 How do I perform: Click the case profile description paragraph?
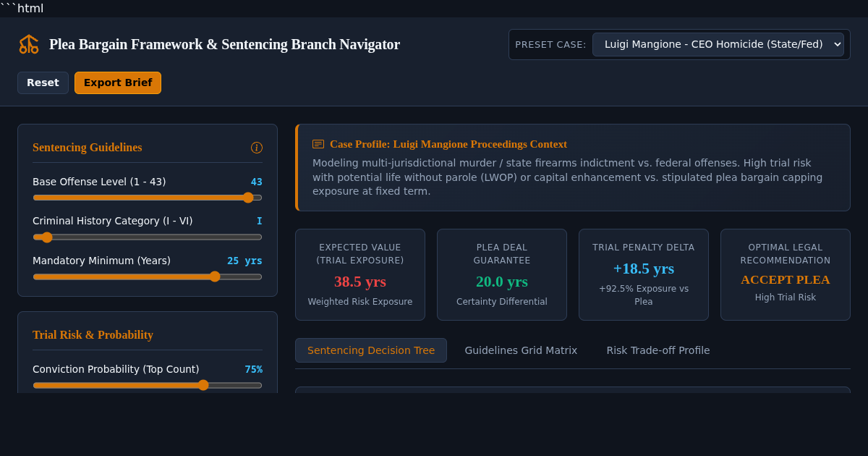click(567, 177)
